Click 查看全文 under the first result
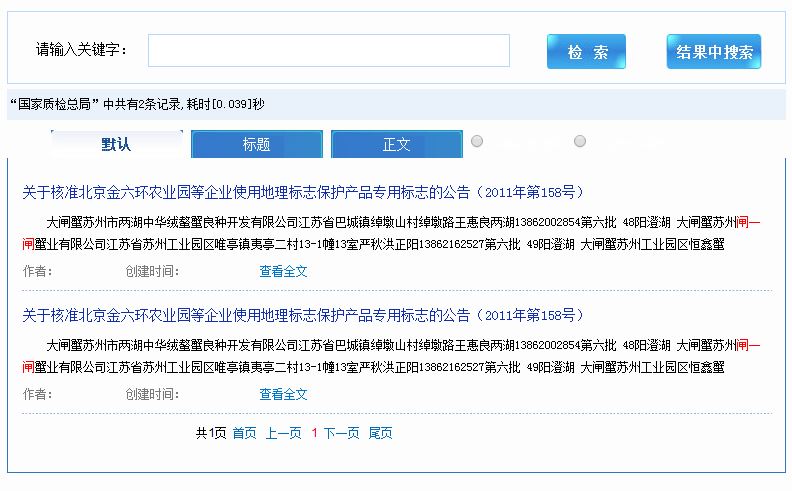The image size is (792, 491). (283, 271)
